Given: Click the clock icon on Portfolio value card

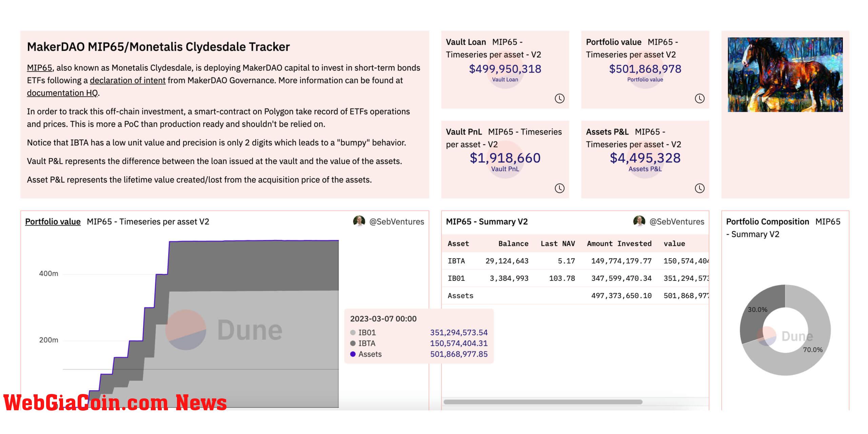Looking at the screenshot, I should (x=699, y=98).
